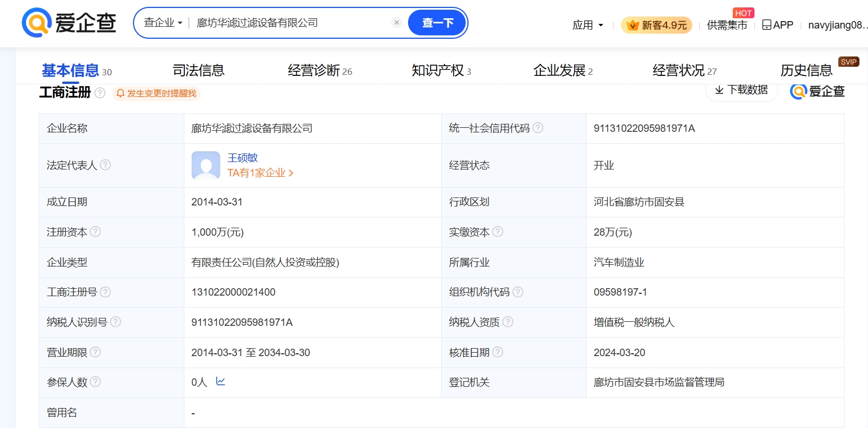The width and height of the screenshot is (868, 428).
Task: Click help icon next to 工商注册 heading
Action: click(x=100, y=93)
